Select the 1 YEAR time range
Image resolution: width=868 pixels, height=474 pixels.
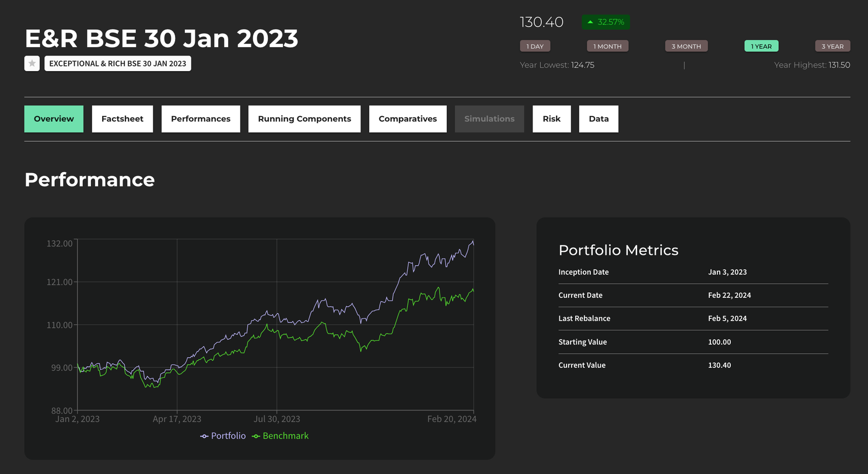click(761, 46)
